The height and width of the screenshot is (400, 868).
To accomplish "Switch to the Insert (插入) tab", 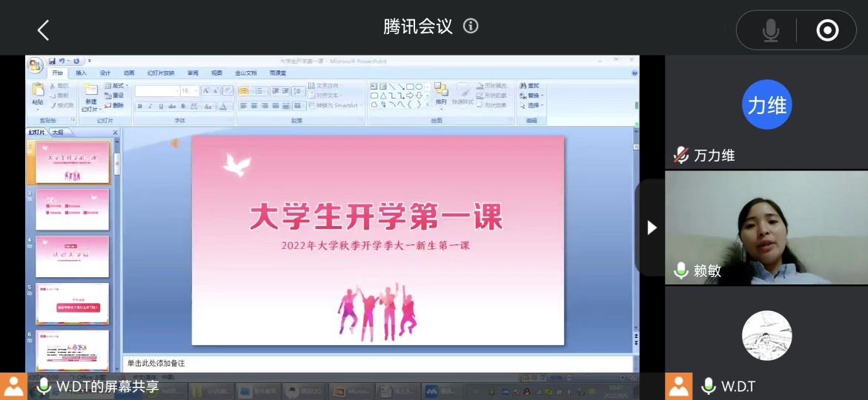I will pos(81,73).
